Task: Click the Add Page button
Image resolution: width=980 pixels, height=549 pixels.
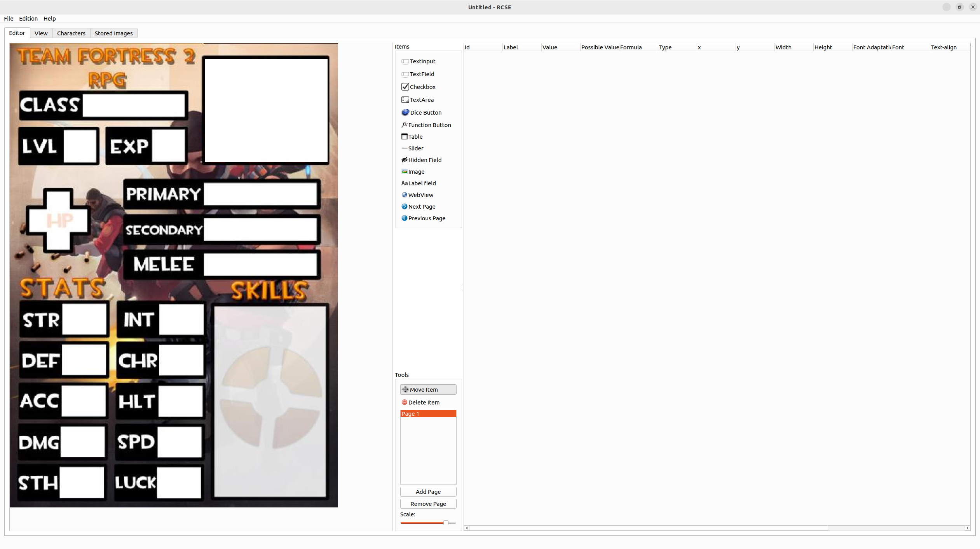Action: click(428, 492)
